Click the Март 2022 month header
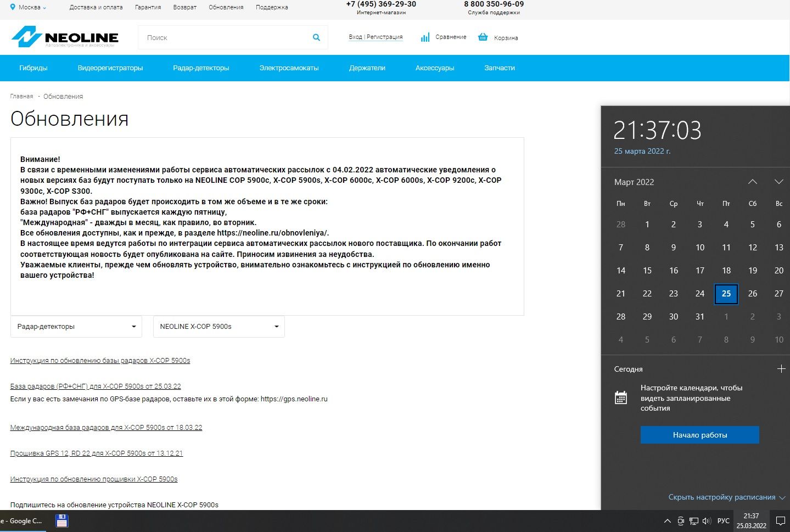This screenshot has height=532, width=790. (x=634, y=182)
